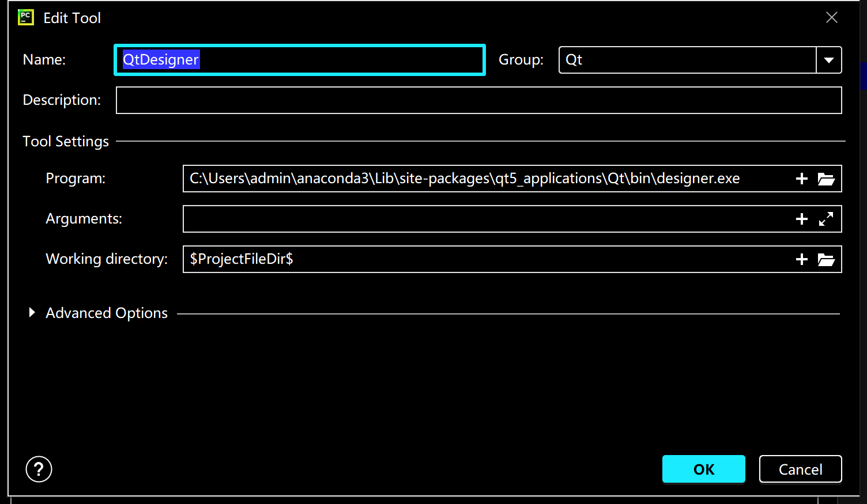Click the PyCharm logo in the title bar
This screenshot has height=504, width=867.
coord(25,17)
